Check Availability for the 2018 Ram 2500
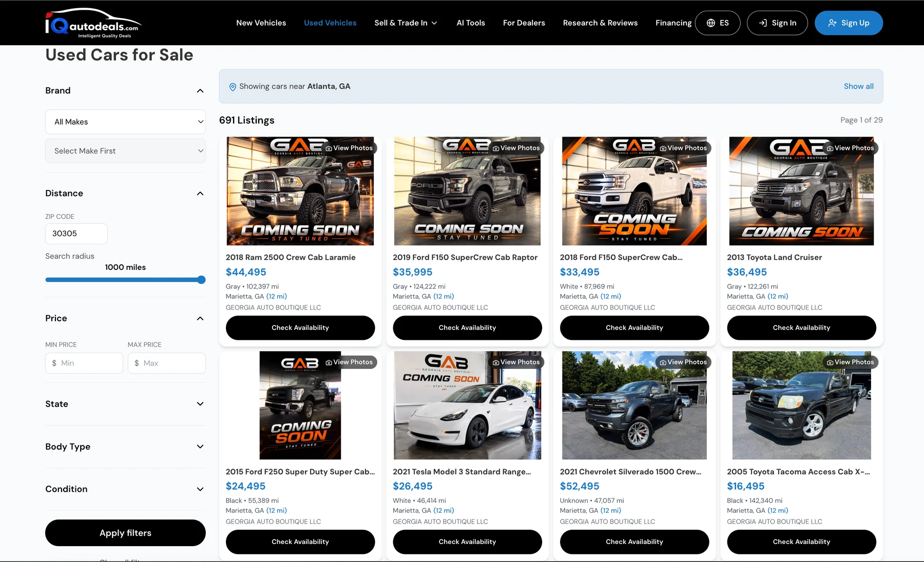This screenshot has width=924, height=562. pyautogui.click(x=300, y=327)
